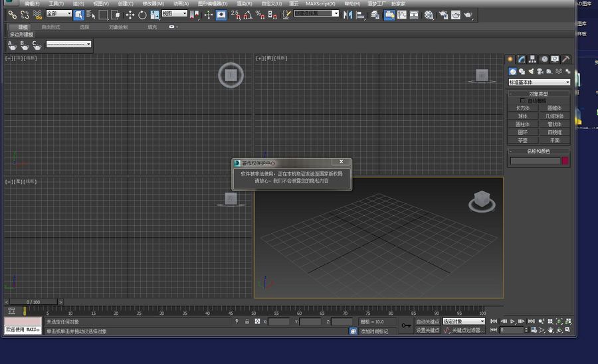Screen dimensions: 598x364
Task: Open the 创建(C) menu
Action: [x=126, y=3]
